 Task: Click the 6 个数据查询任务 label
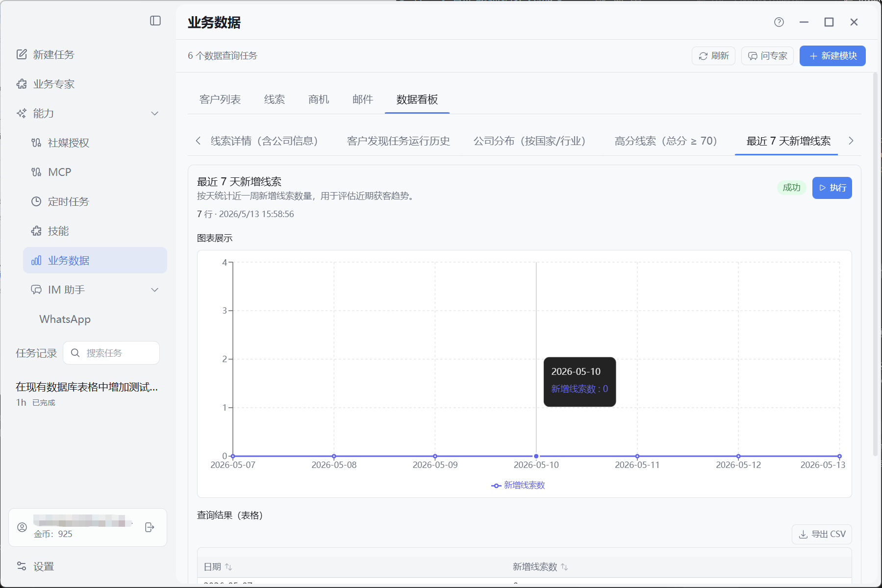click(223, 56)
